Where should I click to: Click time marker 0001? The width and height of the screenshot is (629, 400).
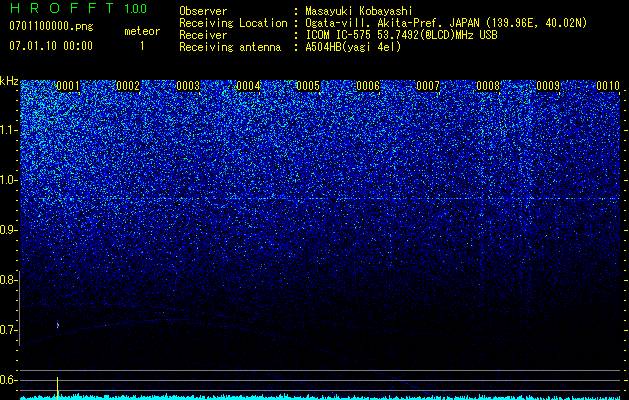tap(68, 86)
